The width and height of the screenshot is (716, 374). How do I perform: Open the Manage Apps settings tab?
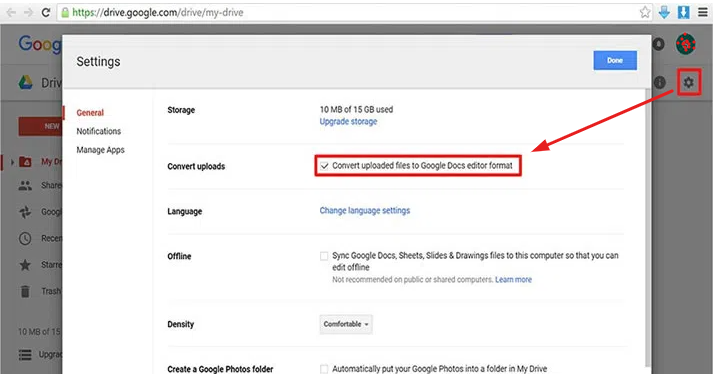(100, 150)
